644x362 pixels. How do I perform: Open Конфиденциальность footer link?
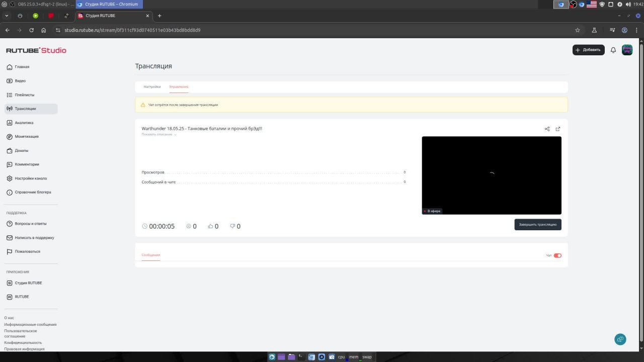tap(23, 342)
